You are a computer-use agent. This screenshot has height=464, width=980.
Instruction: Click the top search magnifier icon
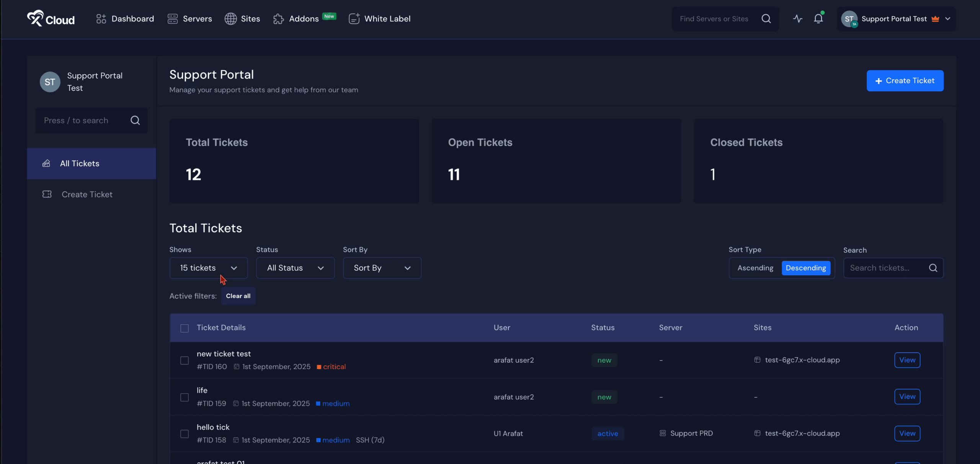point(766,19)
